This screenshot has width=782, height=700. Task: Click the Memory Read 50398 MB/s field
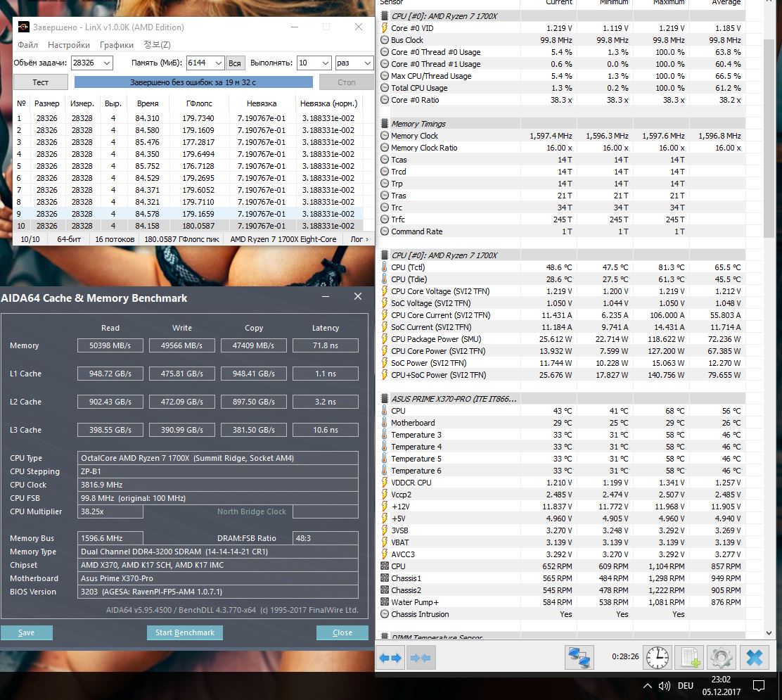pyautogui.click(x=110, y=345)
